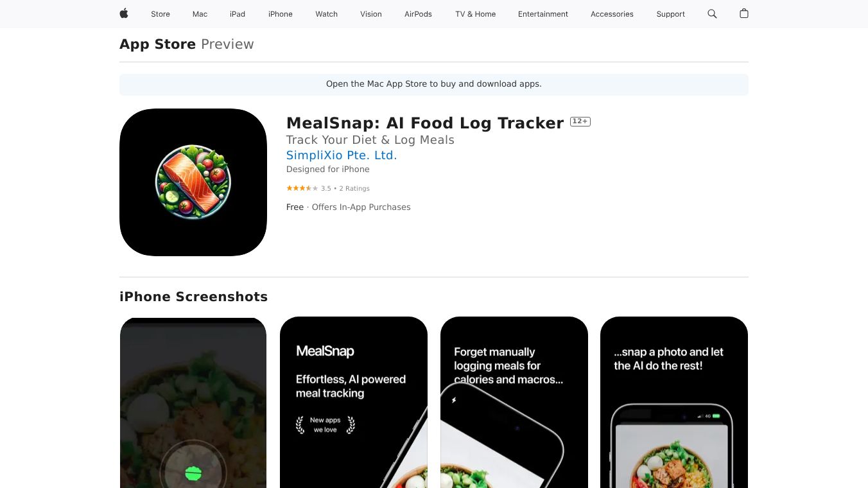This screenshot has width=868, height=488.
Task: Click the star rating display
Action: pyautogui.click(x=302, y=188)
